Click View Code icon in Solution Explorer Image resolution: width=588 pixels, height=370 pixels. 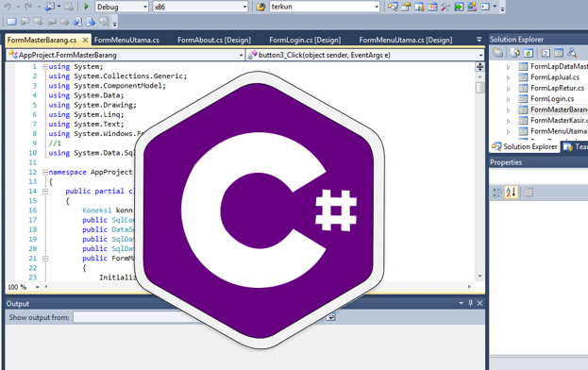(x=546, y=53)
